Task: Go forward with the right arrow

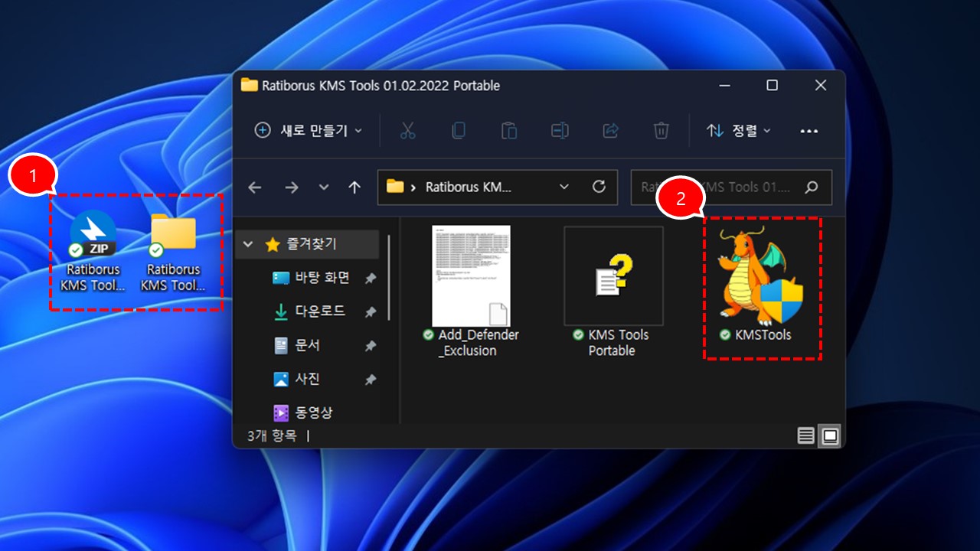Action: point(292,187)
